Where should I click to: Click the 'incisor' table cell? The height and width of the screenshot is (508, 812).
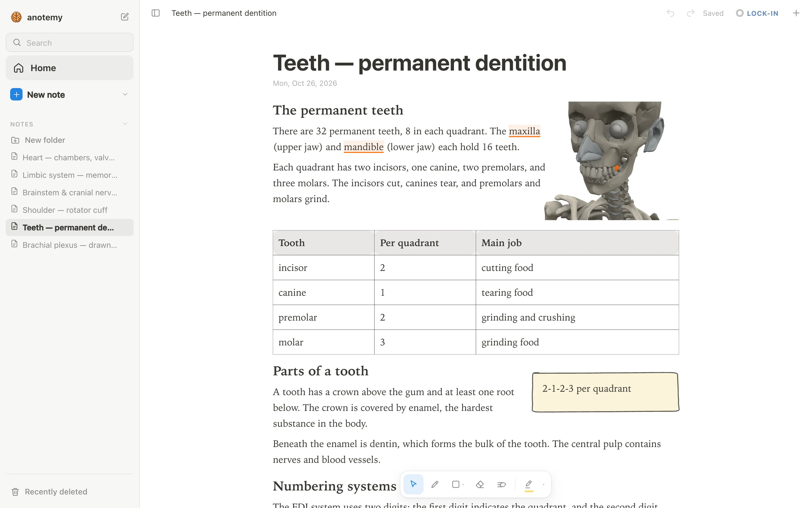click(x=323, y=268)
